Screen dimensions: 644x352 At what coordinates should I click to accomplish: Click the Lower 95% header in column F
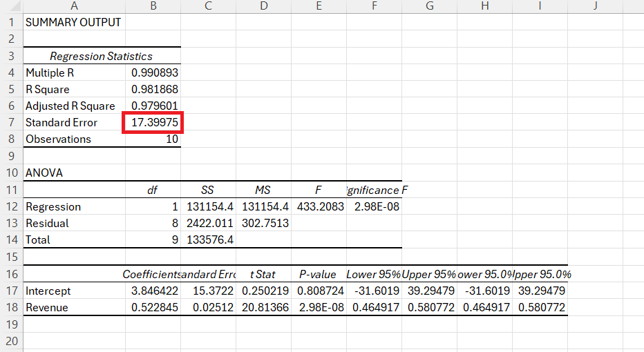coord(374,274)
